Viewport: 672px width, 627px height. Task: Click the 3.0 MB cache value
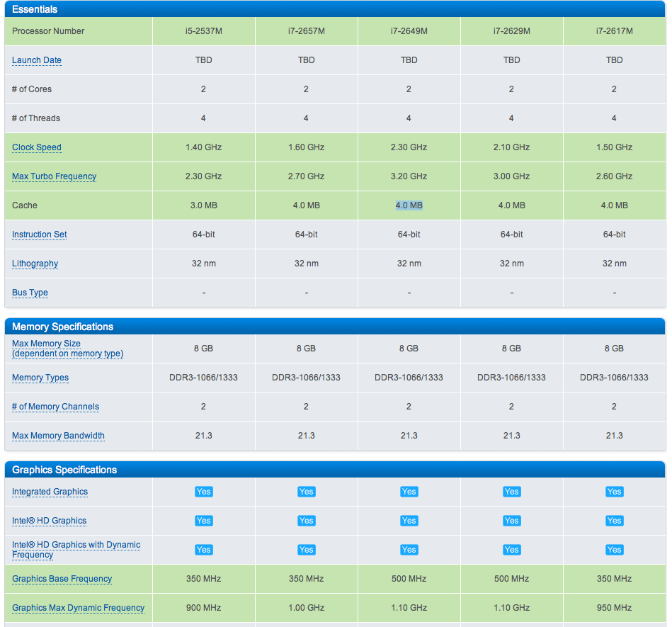pos(203,205)
